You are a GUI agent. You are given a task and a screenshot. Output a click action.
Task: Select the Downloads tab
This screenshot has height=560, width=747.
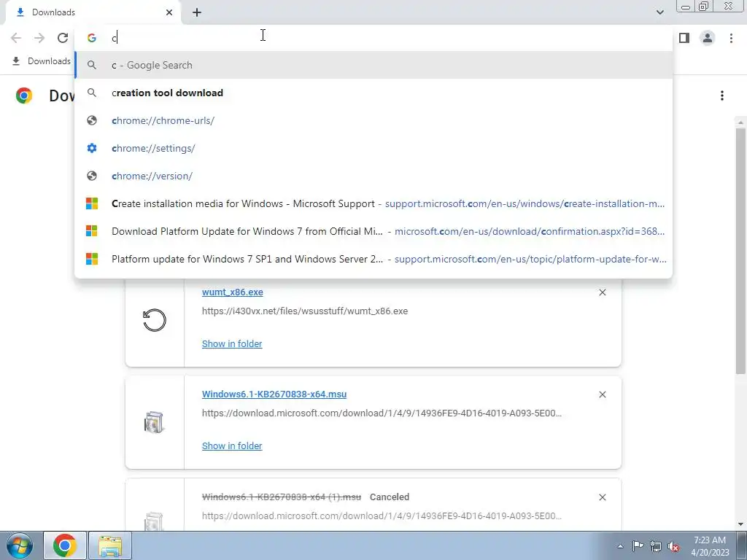pyautogui.click(x=93, y=12)
